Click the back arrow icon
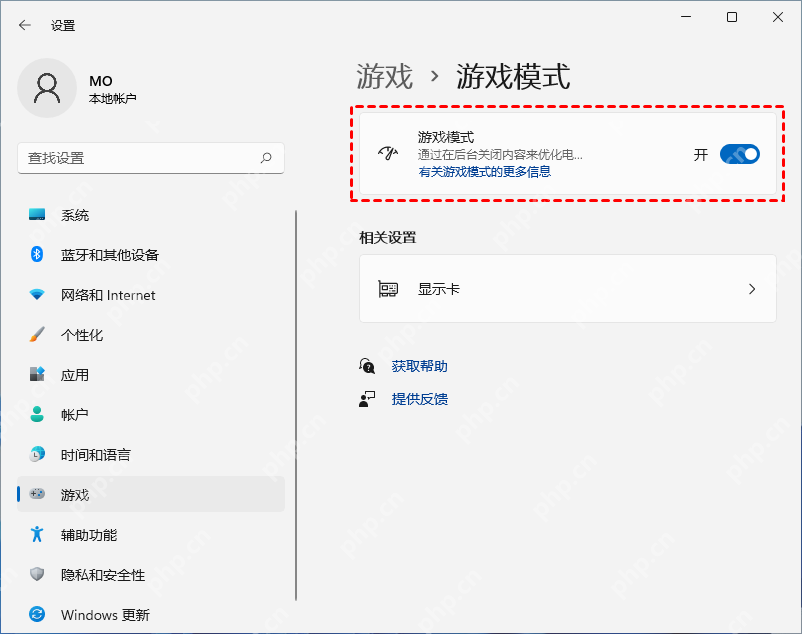802x634 pixels. coord(25,25)
